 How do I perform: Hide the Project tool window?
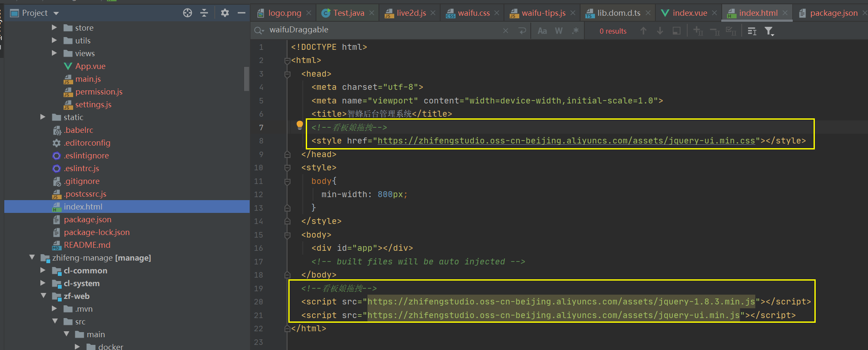click(x=242, y=13)
